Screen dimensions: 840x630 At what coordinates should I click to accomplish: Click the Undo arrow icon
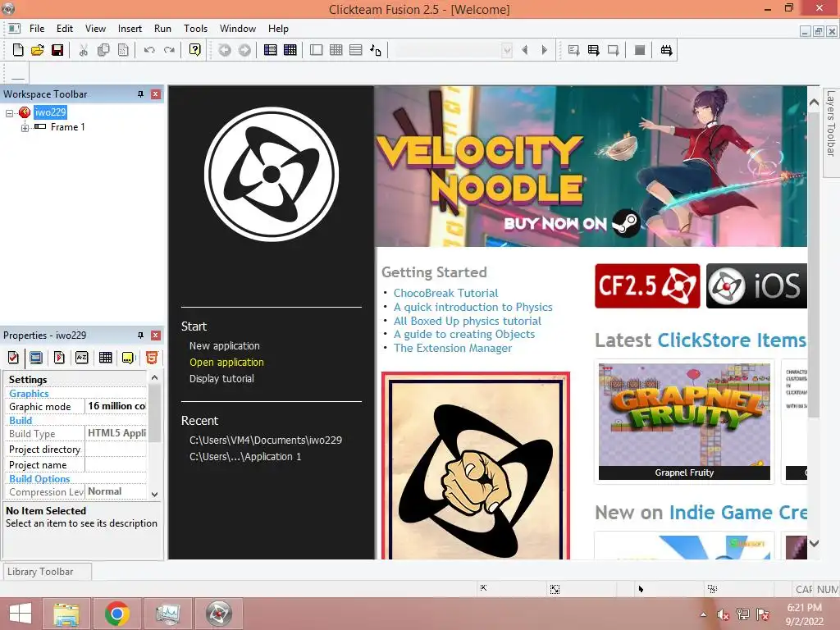click(149, 50)
